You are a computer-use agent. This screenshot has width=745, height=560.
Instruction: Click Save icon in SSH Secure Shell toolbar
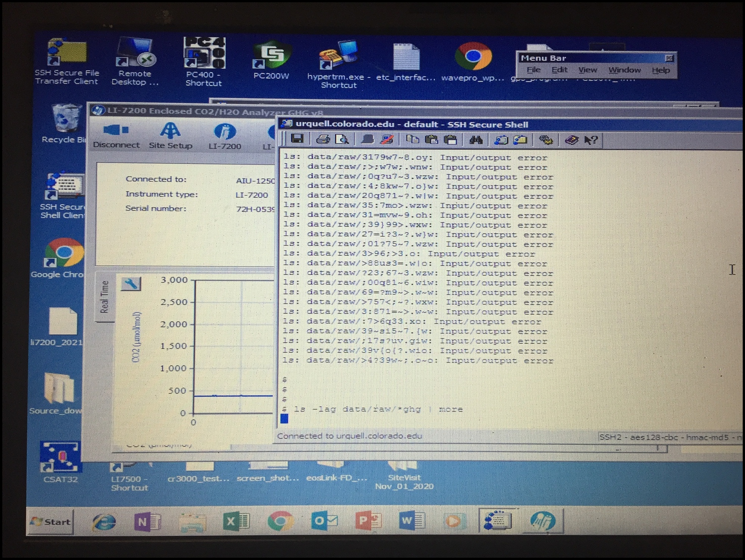click(x=297, y=139)
